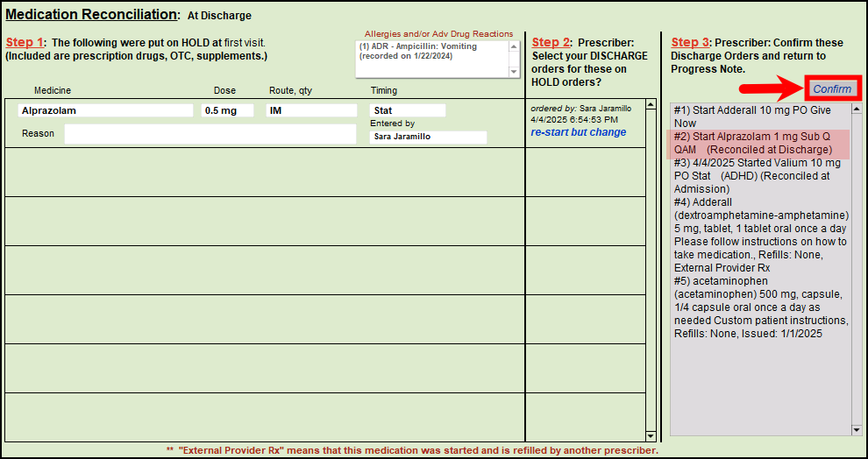
Task: Click the Entered by Sara Jaramillo field
Action: [x=428, y=138]
